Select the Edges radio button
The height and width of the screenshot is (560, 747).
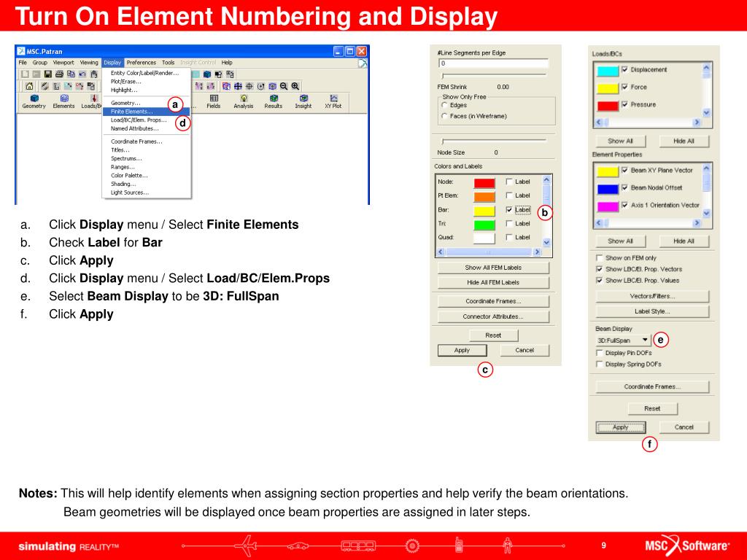(444, 105)
